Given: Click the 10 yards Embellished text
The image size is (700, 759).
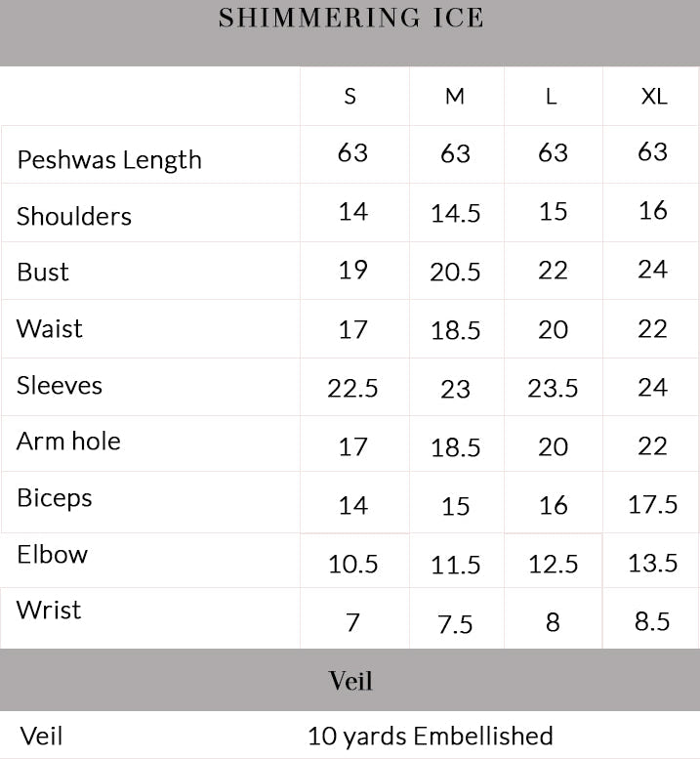Looking at the screenshot, I should (x=431, y=736).
